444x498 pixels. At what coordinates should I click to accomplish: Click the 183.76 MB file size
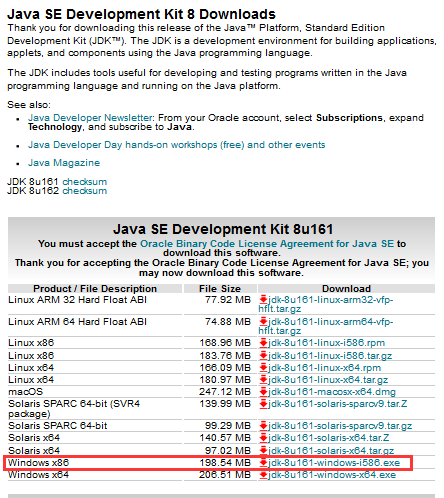[x=225, y=356]
